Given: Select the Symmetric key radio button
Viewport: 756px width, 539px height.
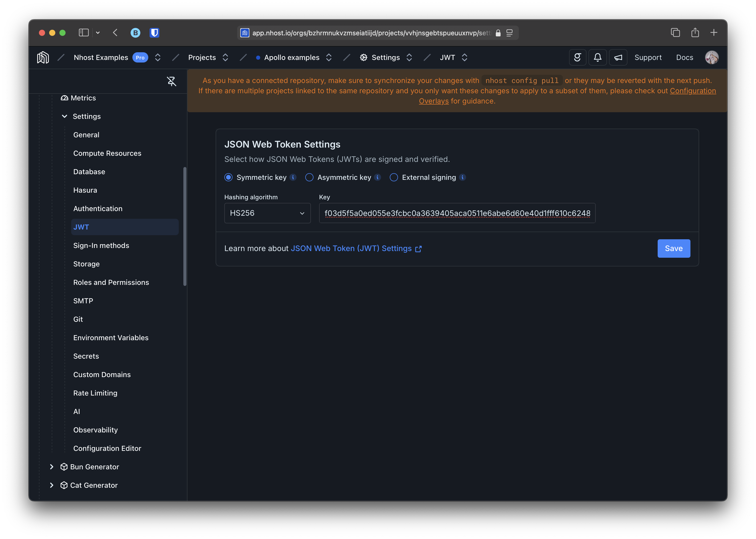Looking at the screenshot, I should coord(228,177).
